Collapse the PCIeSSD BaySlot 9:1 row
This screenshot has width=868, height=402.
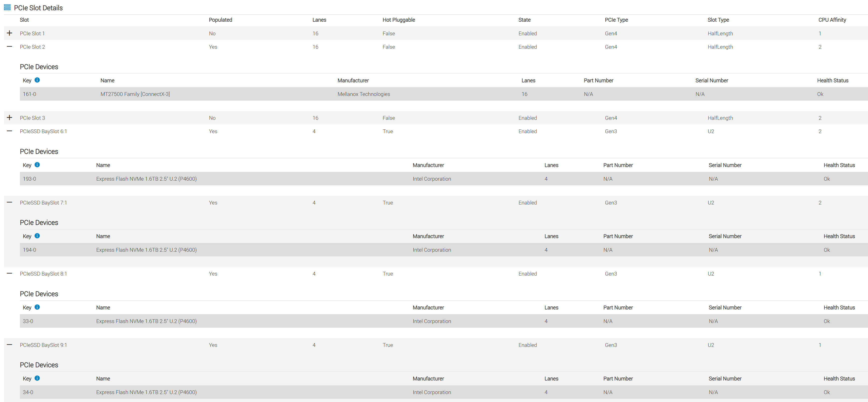9,345
